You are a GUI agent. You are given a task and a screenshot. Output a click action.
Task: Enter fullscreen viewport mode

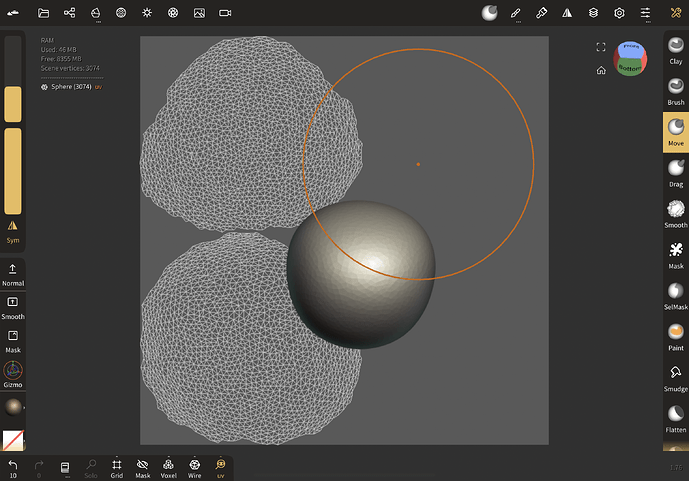coord(601,47)
